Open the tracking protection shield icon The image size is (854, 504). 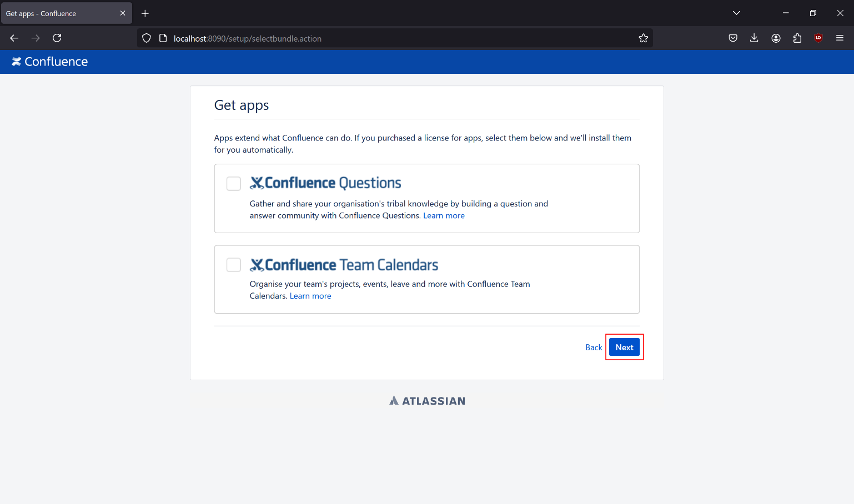coord(147,38)
